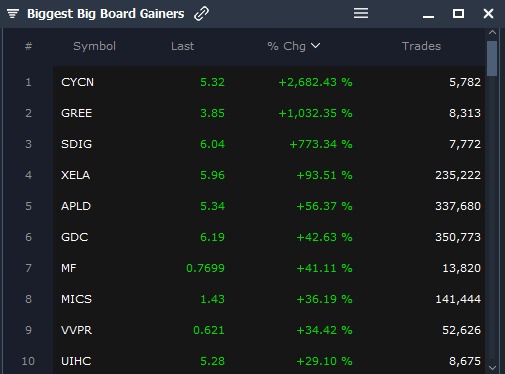
Task: Click the vertical scrollbar thumb
Action: (x=492, y=58)
